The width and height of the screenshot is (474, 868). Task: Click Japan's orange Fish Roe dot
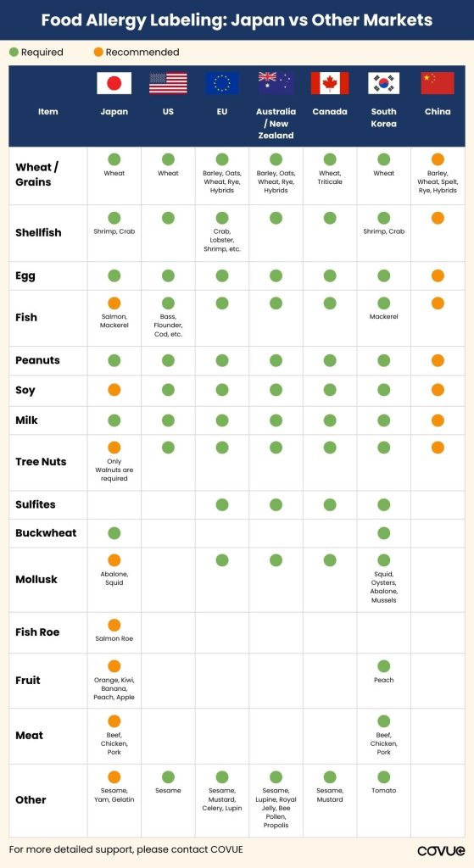[114, 625]
